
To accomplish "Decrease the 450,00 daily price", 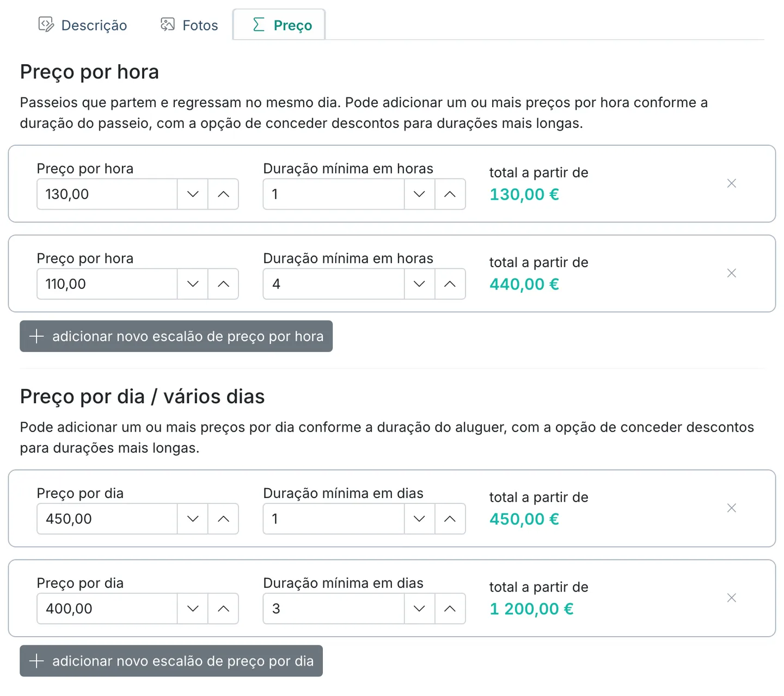I will [x=193, y=519].
